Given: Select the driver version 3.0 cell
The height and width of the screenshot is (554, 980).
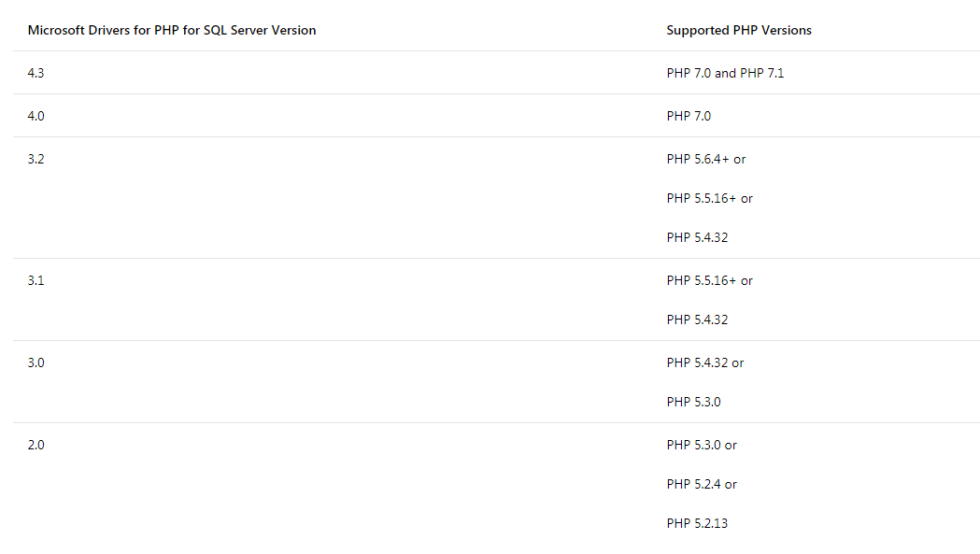Looking at the screenshot, I should tap(36, 362).
